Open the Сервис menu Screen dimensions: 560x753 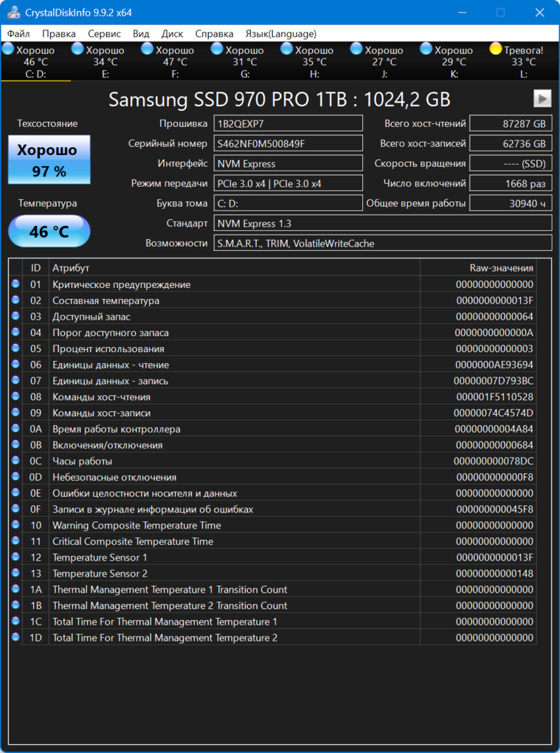[x=104, y=34]
